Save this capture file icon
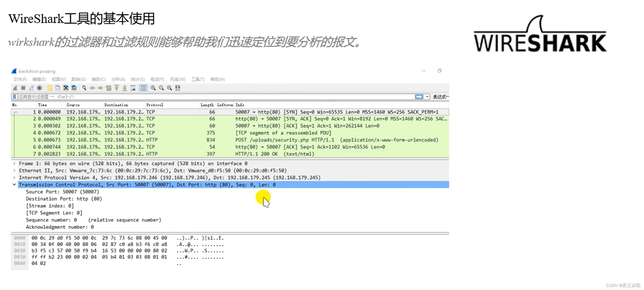This screenshot has height=290, width=644. pos(58,88)
